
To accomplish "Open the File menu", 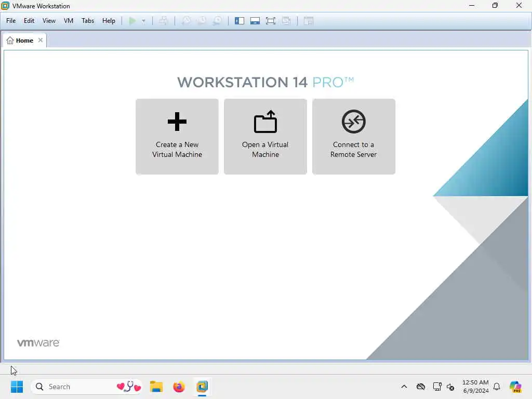I will tap(11, 21).
